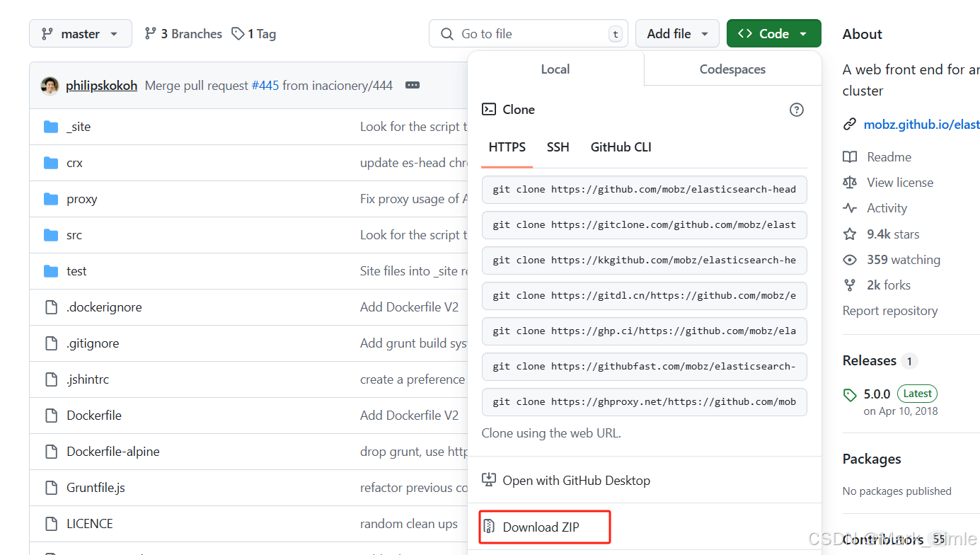
Task: Click the _site folder icon
Action: 51,127
